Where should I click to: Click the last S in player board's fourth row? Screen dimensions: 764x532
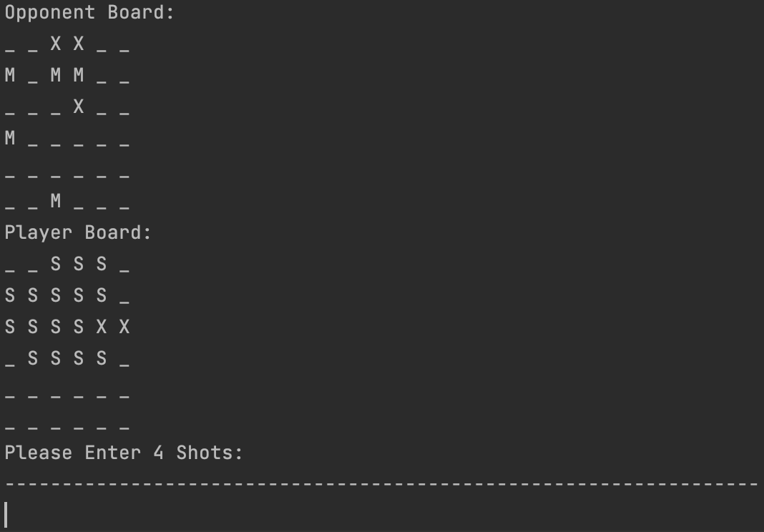[102, 358]
